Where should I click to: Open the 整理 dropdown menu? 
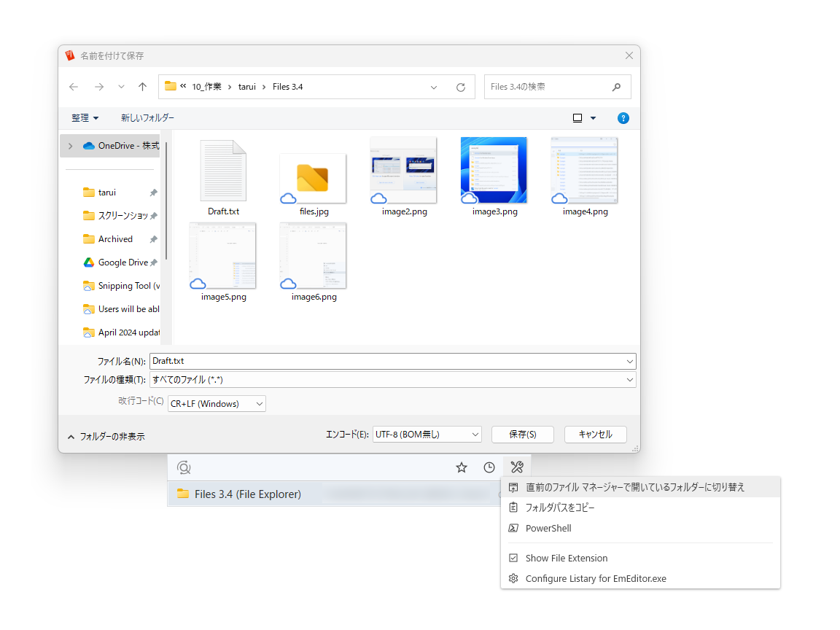[x=85, y=118]
